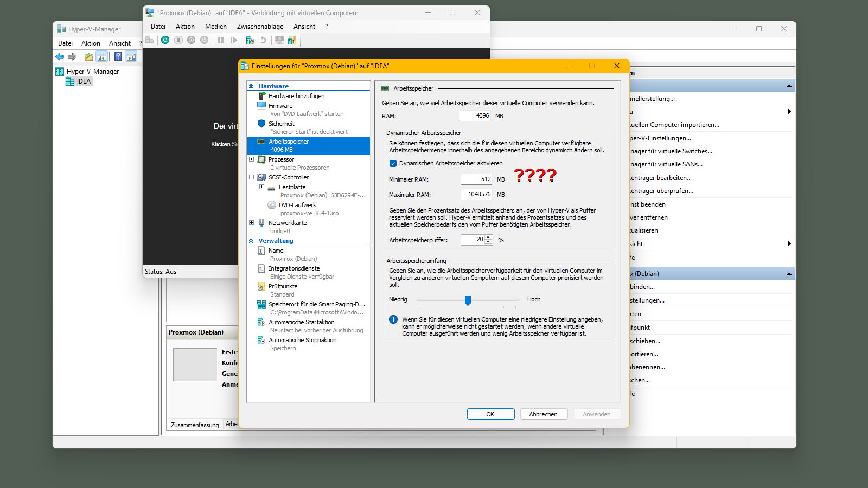Image resolution: width=868 pixels, height=488 pixels.
Task: Open the Medien menu
Action: [x=215, y=27]
